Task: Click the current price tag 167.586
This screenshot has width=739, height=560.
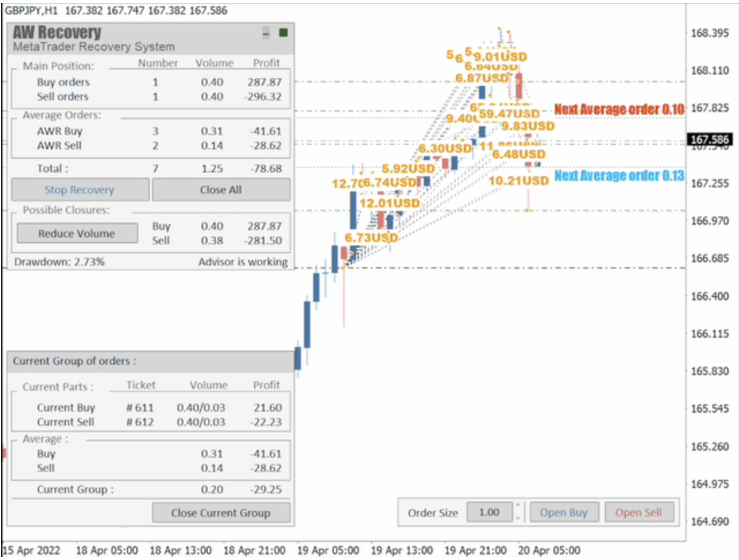Action: coord(710,139)
